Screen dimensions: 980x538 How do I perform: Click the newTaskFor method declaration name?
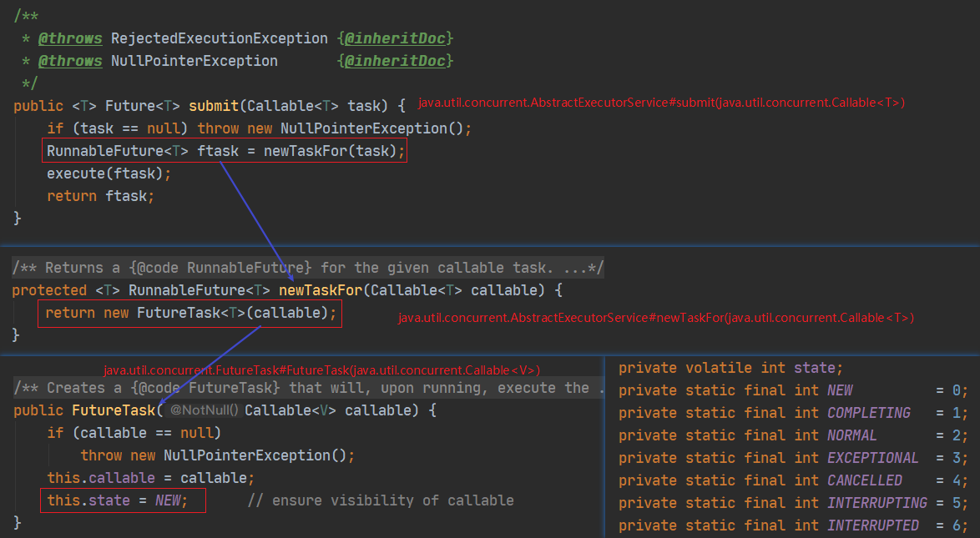(321, 290)
